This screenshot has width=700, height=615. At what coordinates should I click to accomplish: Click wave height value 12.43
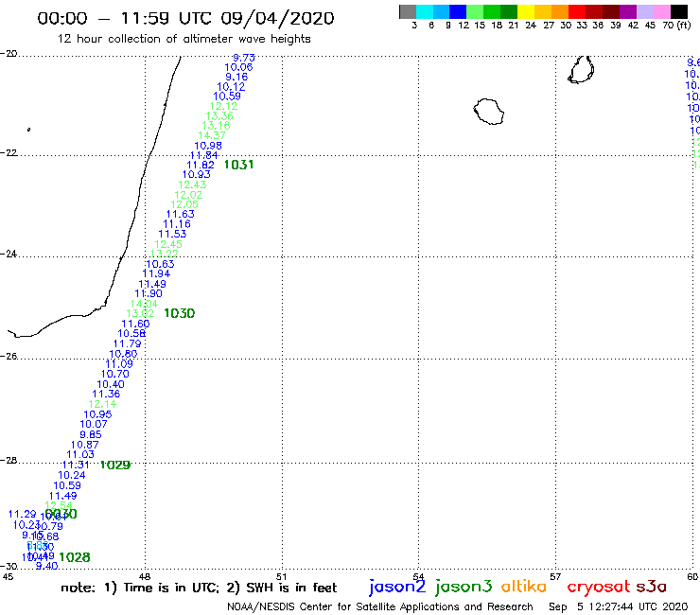(192, 184)
